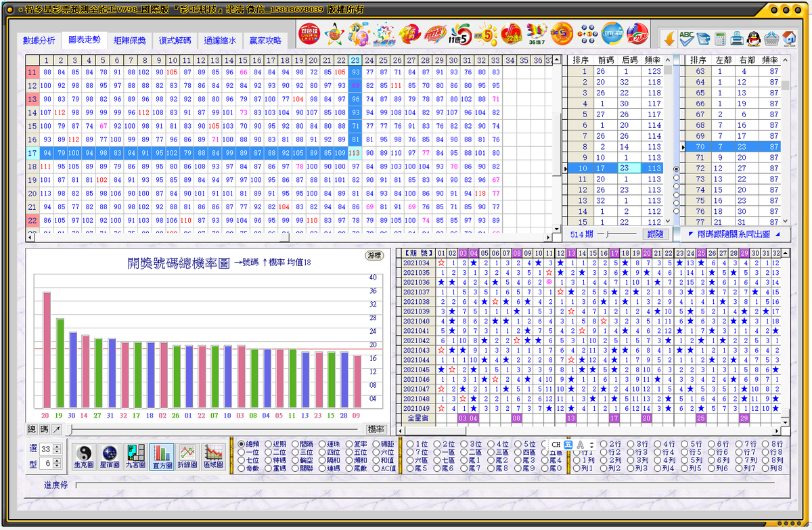Open the 復式解碼 tab

(175, 41)
